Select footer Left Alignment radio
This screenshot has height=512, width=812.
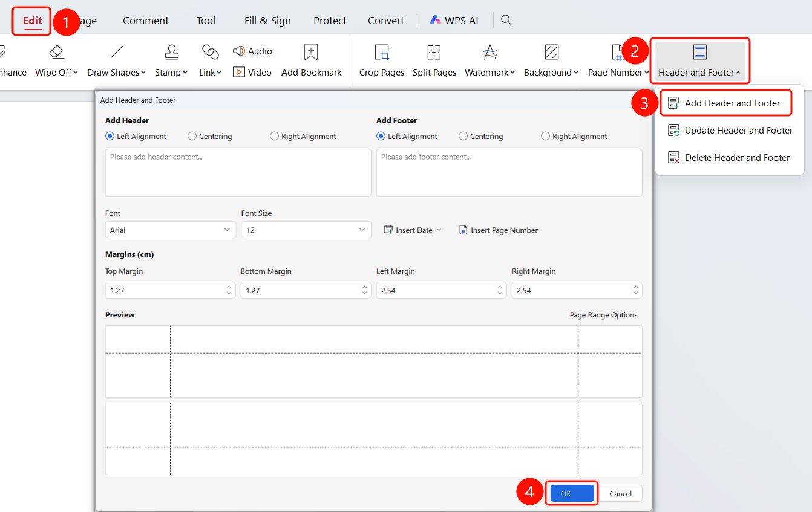pyautogui.click(x=381, y=137)
